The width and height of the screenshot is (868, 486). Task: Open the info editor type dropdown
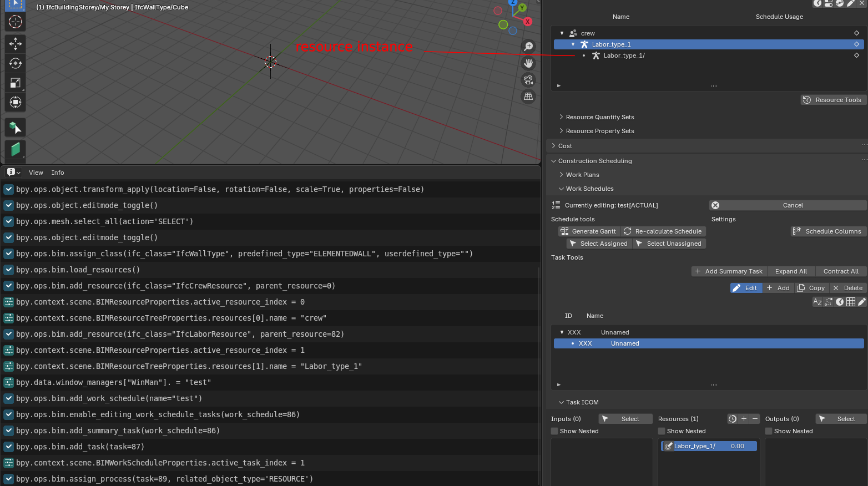pos(13,173)
